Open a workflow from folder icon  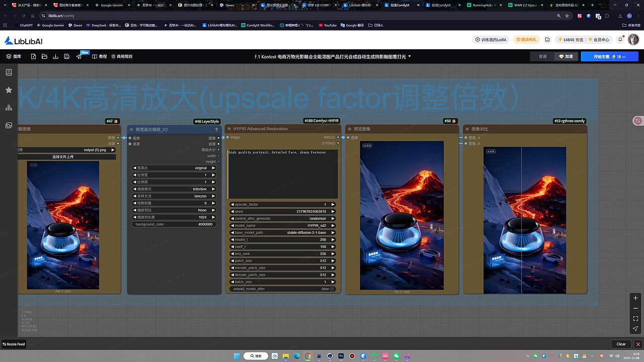(44, 57)
